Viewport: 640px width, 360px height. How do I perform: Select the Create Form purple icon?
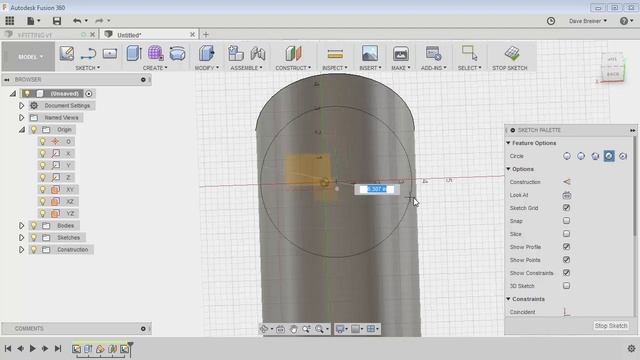point(156,53)
